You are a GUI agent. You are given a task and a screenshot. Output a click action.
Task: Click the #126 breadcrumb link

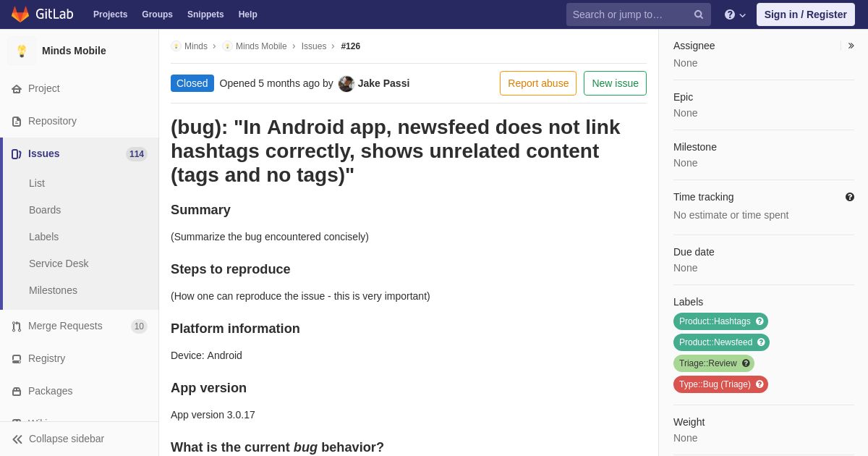(351, 46)
